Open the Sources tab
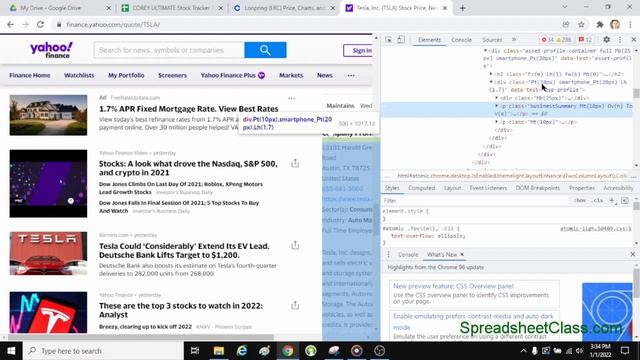Viewport: 640px width, 360px height. [x=492, y=40]
